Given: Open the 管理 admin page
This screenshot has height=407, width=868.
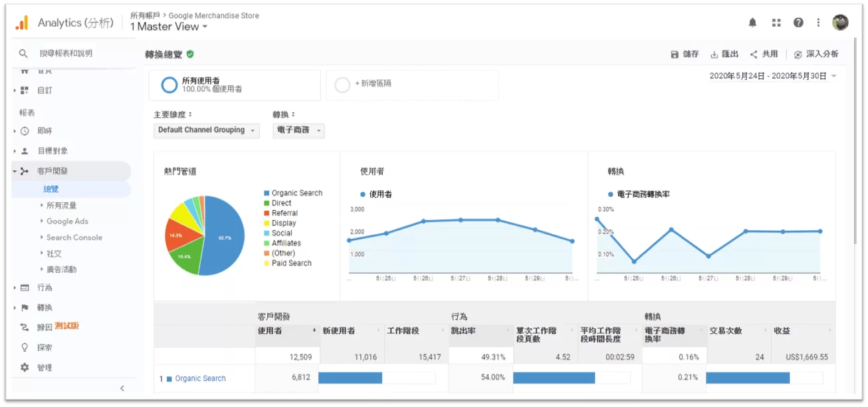Looking at the screenshot, I should point(45,367).
